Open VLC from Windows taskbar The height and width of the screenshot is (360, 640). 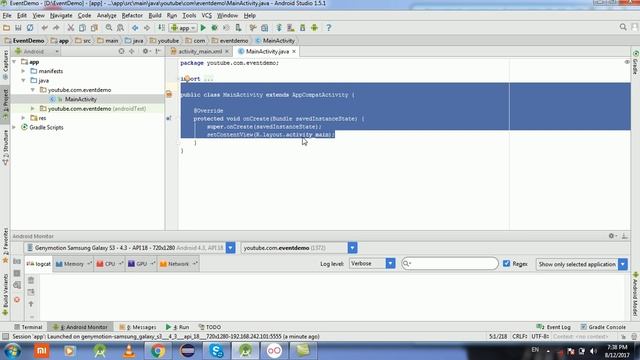click(129, 351)
